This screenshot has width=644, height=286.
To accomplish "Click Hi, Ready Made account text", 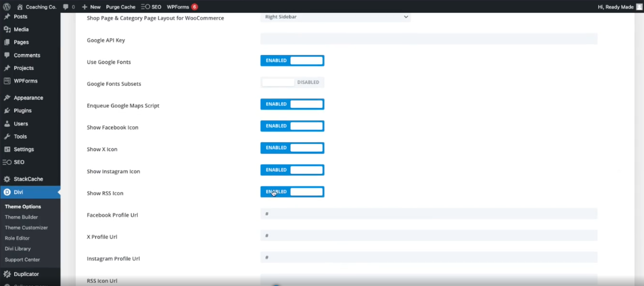I will pyautogui.click(x=617, y=7).
